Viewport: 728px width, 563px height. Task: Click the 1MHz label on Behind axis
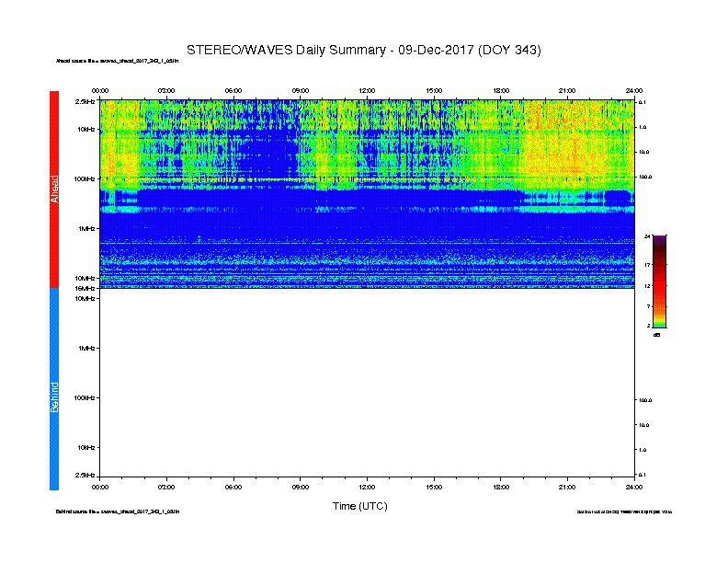[x=86, y=348]
